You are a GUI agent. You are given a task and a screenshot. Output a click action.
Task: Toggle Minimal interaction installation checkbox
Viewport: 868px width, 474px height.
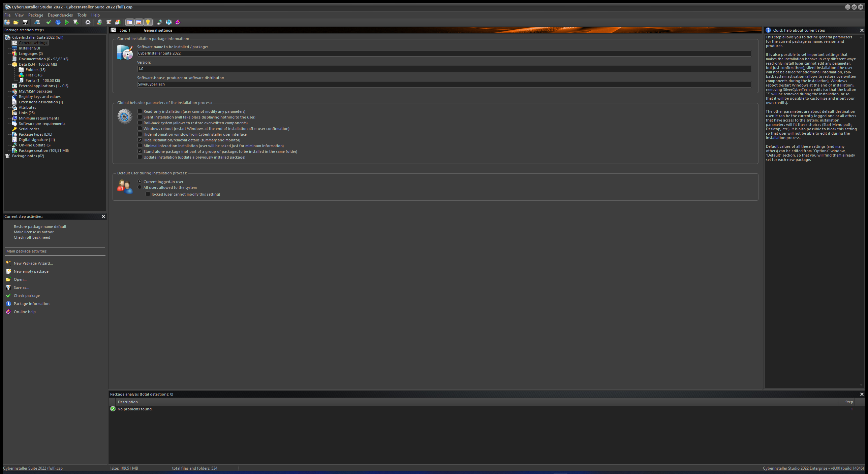click(140, 145)
